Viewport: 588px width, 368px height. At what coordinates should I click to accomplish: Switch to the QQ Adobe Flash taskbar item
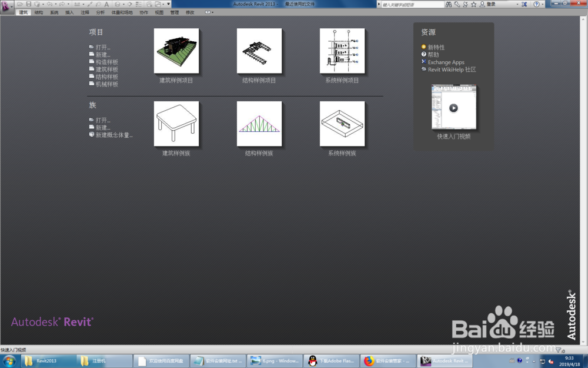(x=331, y=361)
